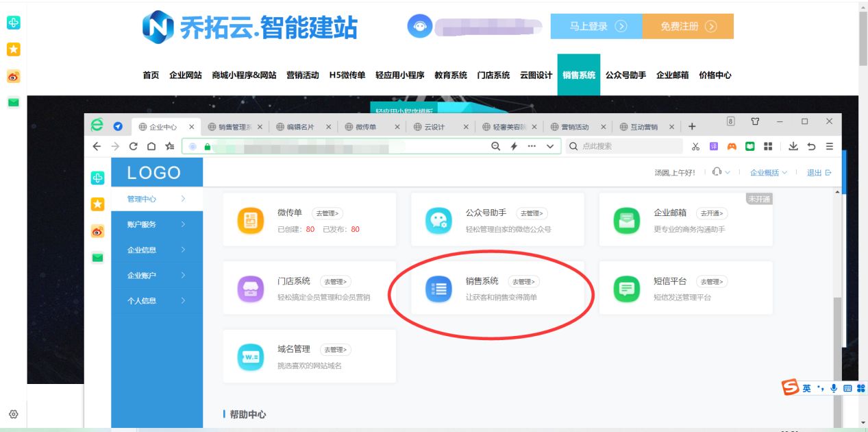The image size is (868, 432).
Task: Open the 公众号助手 chat bubble icon
Action: pyautogui.click(x=438, y=220)
